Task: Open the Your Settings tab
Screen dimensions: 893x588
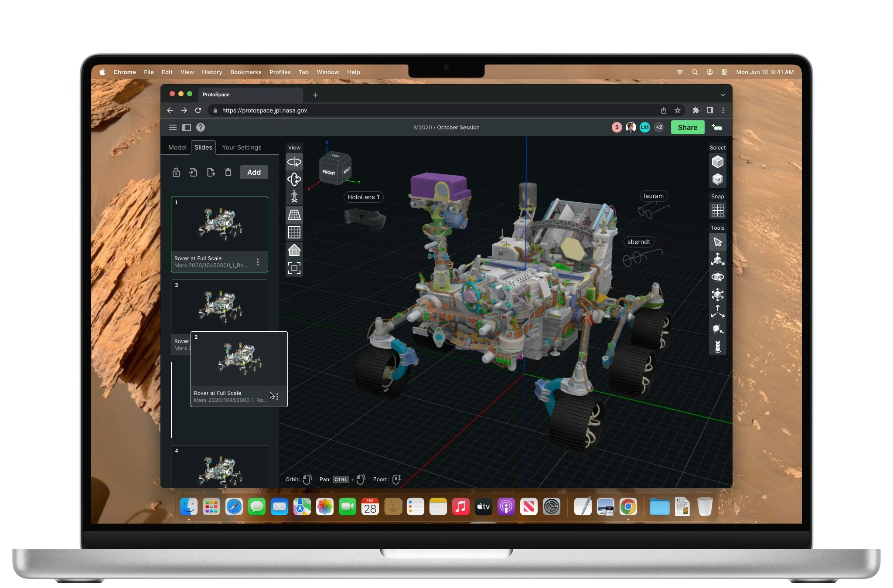Action: pyautogui.click(x=242, y=147)
